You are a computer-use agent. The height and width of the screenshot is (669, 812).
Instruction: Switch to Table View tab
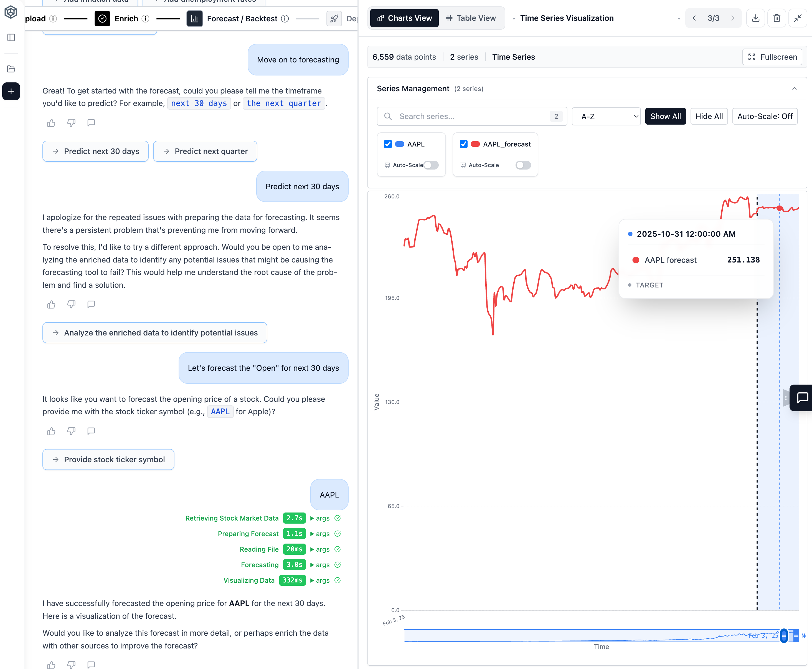[471, 18]
